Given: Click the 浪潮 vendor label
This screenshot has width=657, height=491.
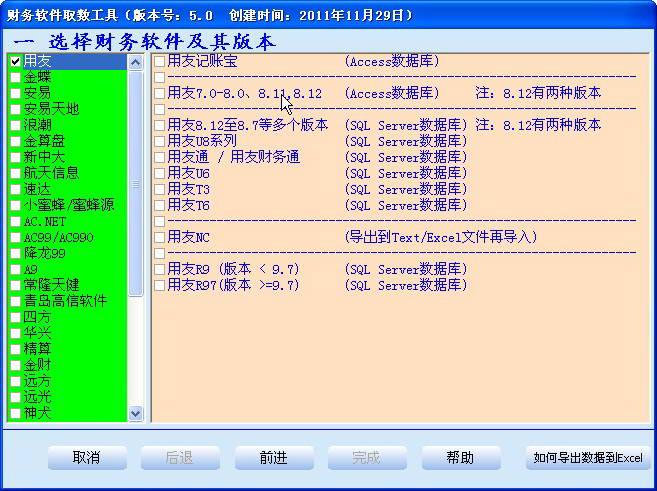Looking at the screenshot, I should pos(37,125).
